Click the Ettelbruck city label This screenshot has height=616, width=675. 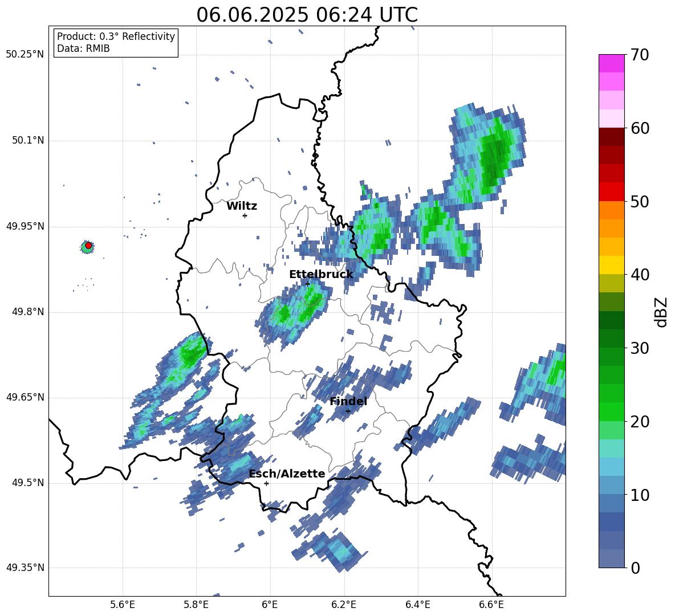pyautogui.click(x=321, y=275)
